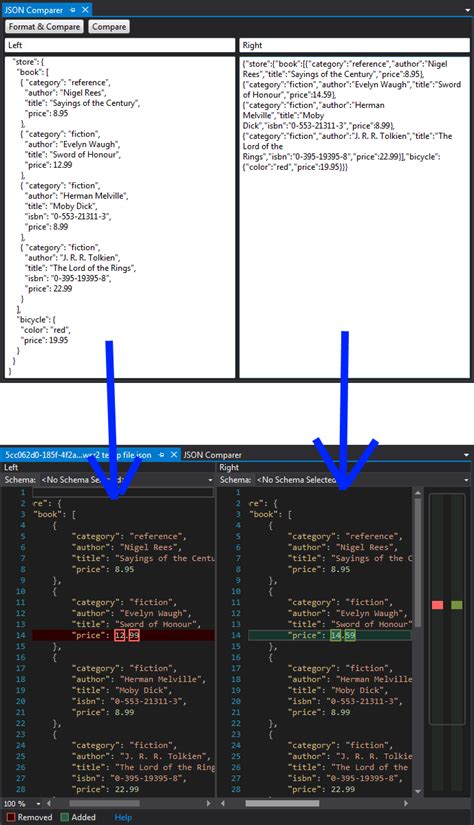Close the temp file.json diff tab
The width and height of the screenshot is (474, 825).
click(174, 455)
